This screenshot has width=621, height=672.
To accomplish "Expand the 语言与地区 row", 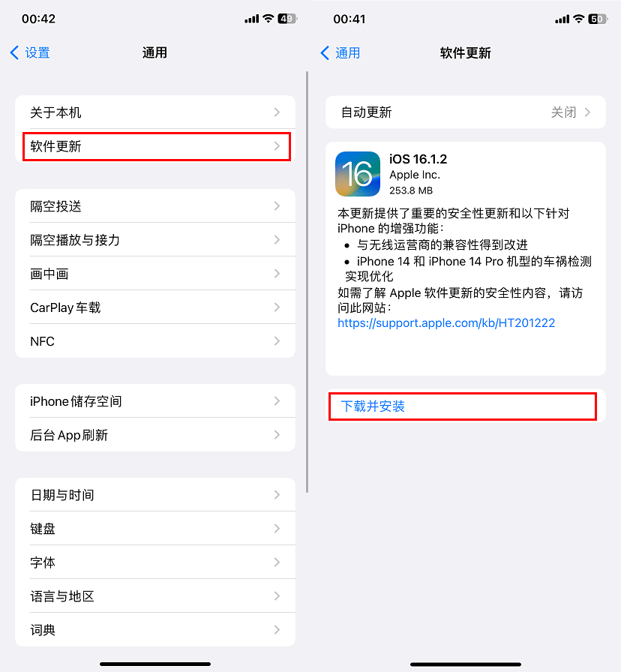I will tap(155, 596).
